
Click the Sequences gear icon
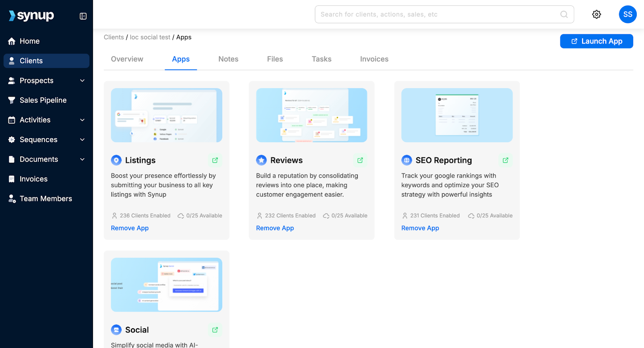pyautogui.click(x=12, y=140)
